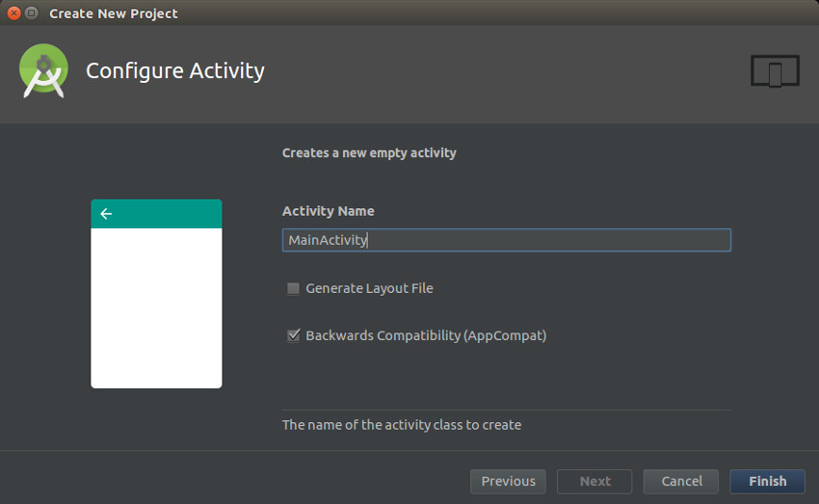Enable the Generate Layout File checkbox
The image size is (819, 504).
pyautogui.click(x=294, y=288)
